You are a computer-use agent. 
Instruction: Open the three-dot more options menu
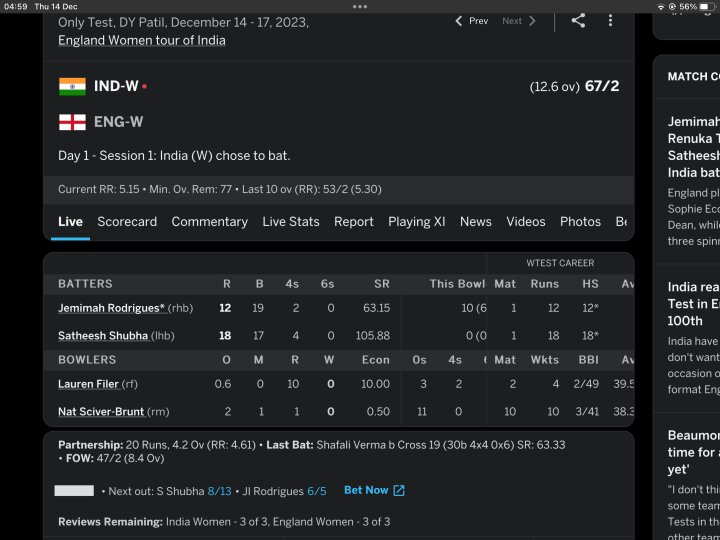[610, 21]
